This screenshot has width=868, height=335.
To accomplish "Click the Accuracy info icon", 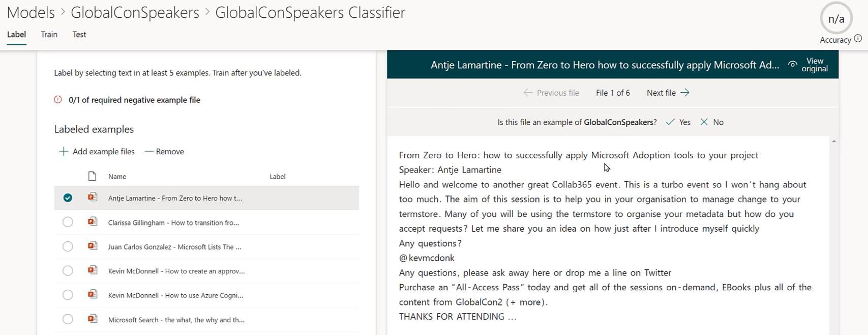I will [858, 38].
